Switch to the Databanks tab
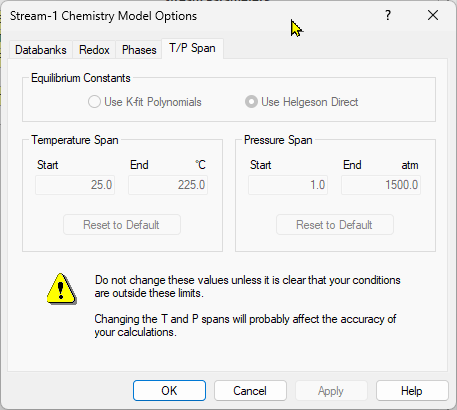Viewport: 457px width, 410px height. click(41, 50)
